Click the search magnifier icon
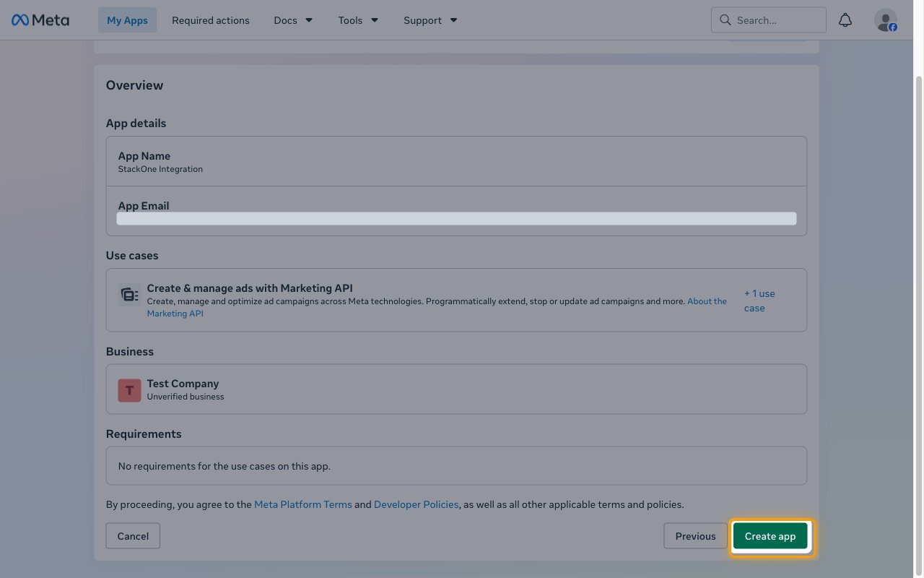 (x=725, y=20)
